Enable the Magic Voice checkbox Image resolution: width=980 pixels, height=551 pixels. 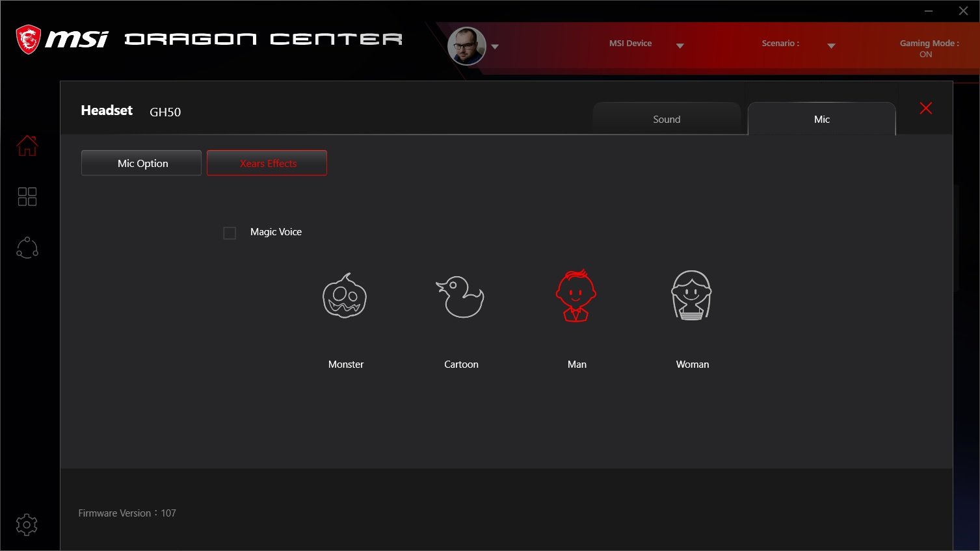click(230, 233)
